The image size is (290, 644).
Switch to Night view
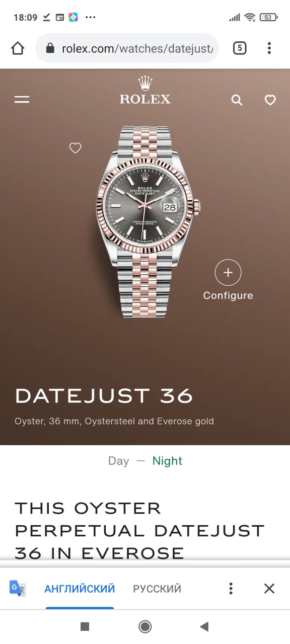tap(167, 461)
